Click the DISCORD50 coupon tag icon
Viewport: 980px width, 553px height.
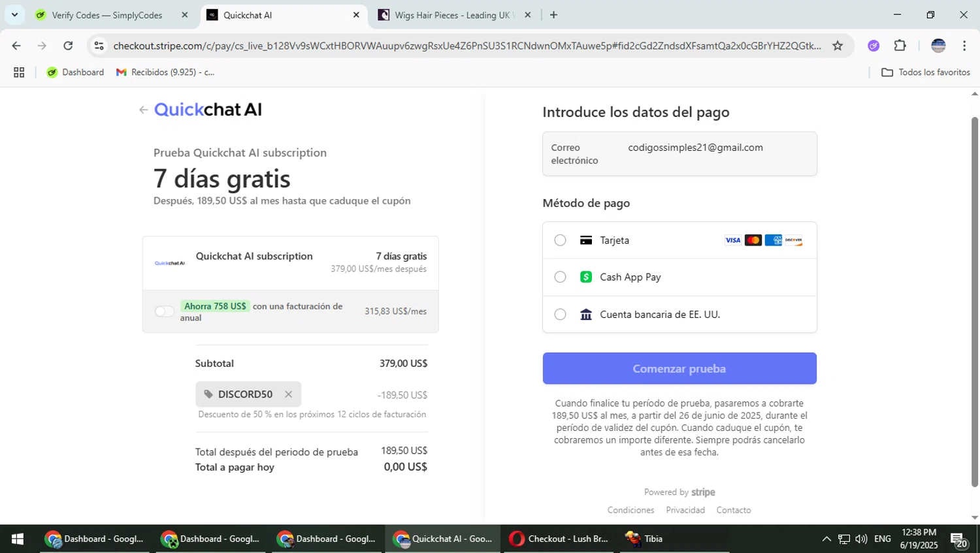[208, 394]
